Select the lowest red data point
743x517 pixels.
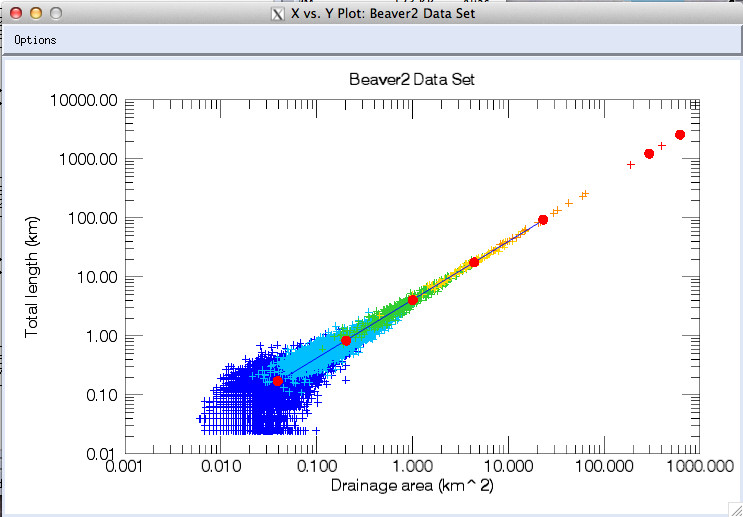(278, 381)
